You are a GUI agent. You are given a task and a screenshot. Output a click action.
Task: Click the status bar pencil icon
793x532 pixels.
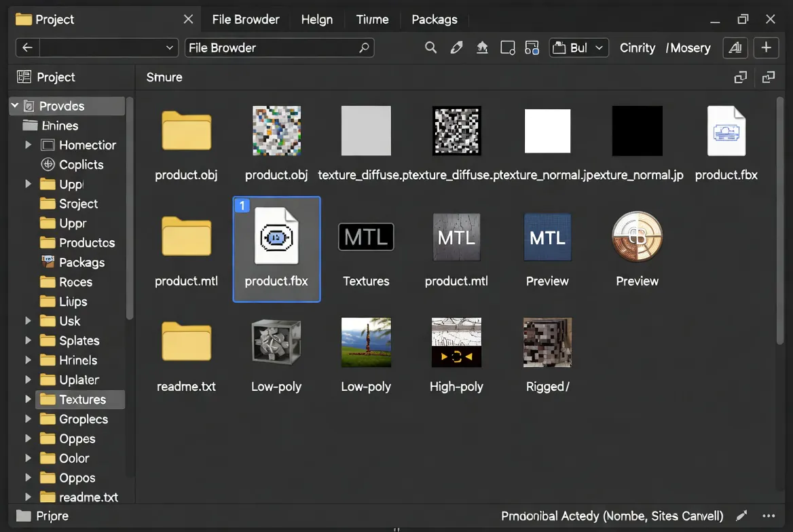(x=741, y=516)
